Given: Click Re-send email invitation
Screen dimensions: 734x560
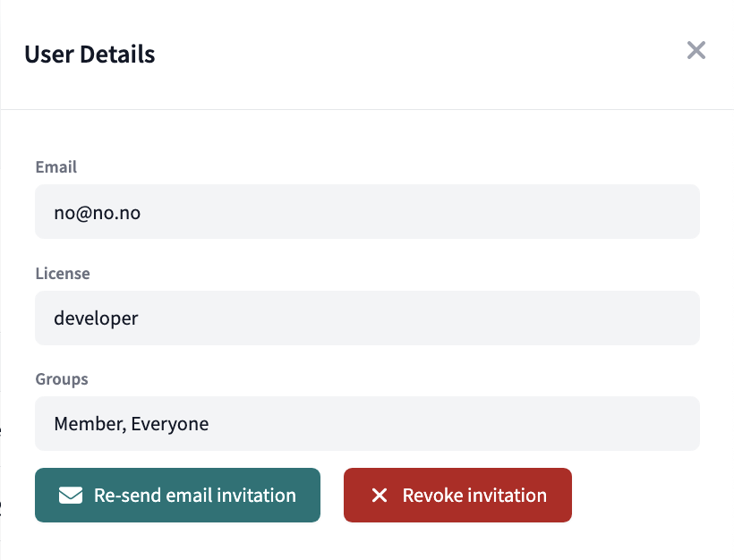Looking at the screenshot, I should point(177,495).
